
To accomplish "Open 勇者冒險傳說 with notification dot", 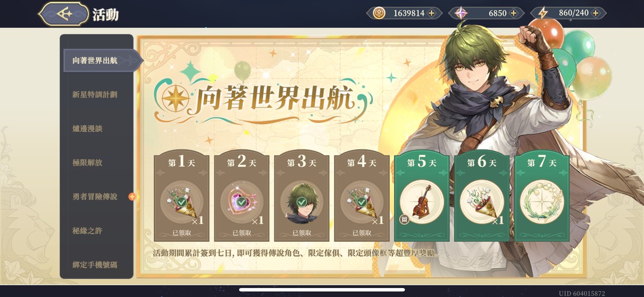I will click(x=95, y=196).
